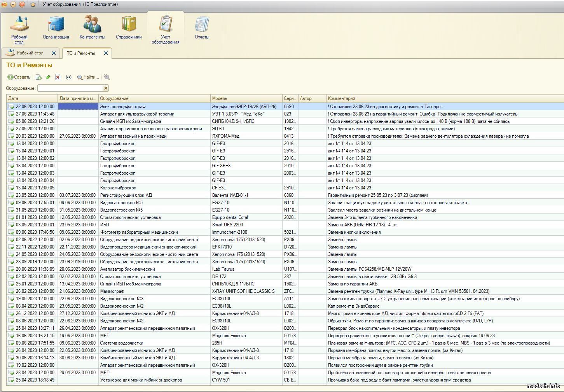Add to favorites with the star icon
Screen dimensions: 564x392
pos(33,5)
